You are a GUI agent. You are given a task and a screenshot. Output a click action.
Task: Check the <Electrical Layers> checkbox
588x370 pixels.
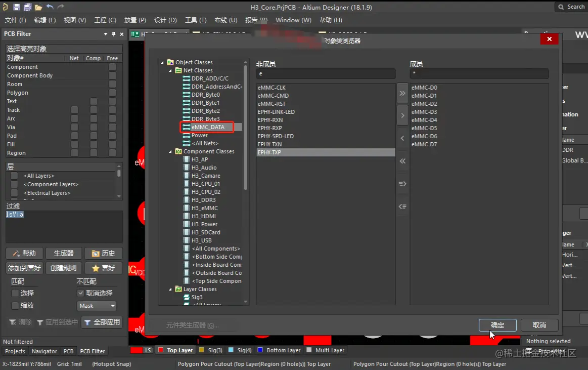(14, 193)
